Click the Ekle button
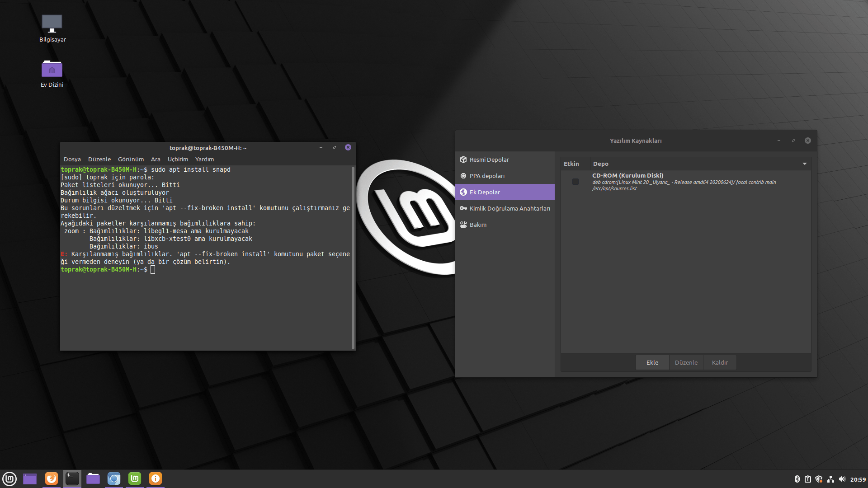868x488 pixels. point(652,362)
